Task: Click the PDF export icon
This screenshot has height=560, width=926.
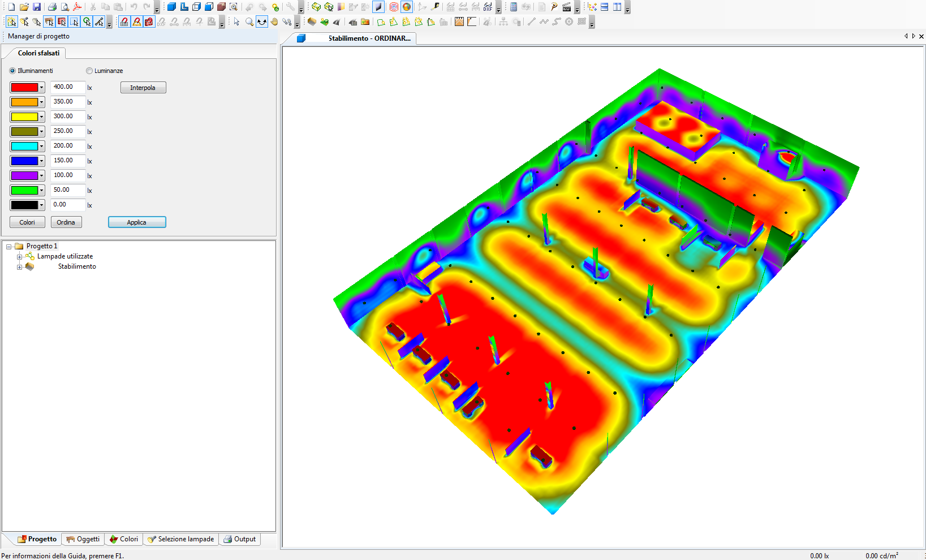Action: pos(77,7)
